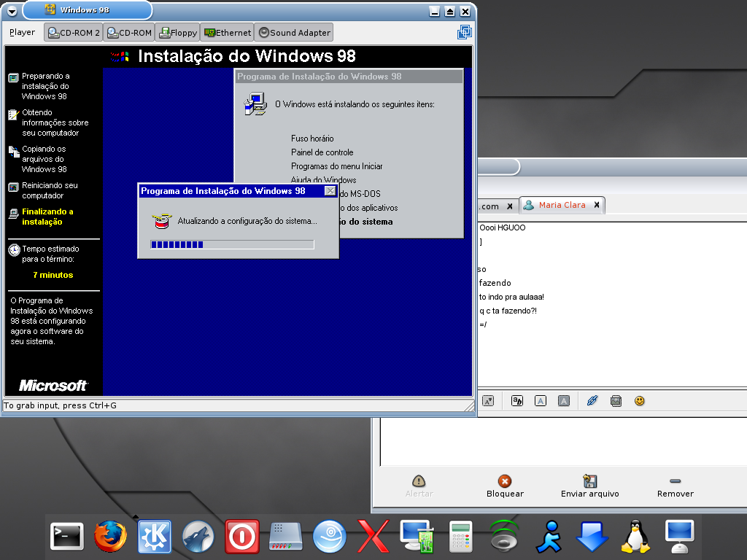Close the Windows 98 setup progress dialog

coord(330,191)
